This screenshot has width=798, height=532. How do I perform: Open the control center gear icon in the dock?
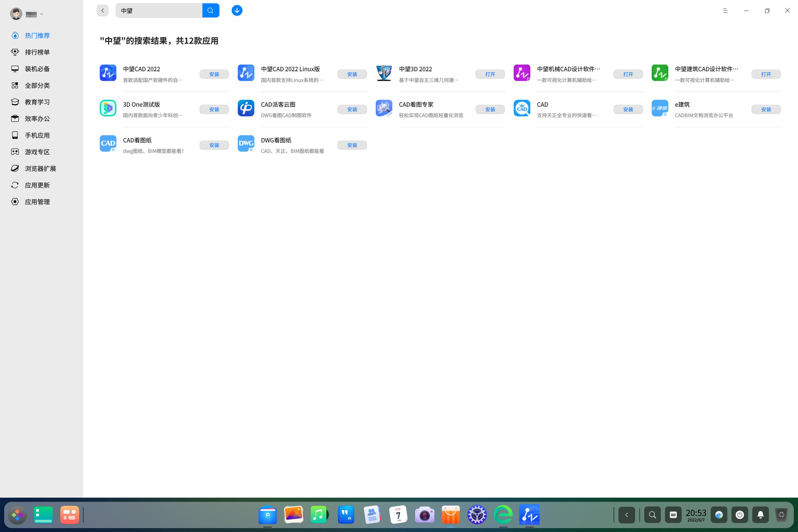pos(477,515)
